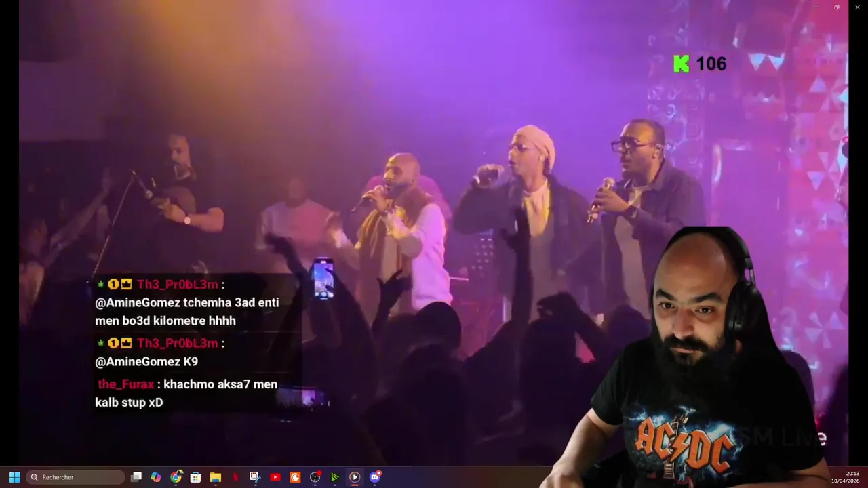This screenshot has height=488, width=868.
Task: Open the Snipping Tool taskbar icon
Action: tap(255, 477)
